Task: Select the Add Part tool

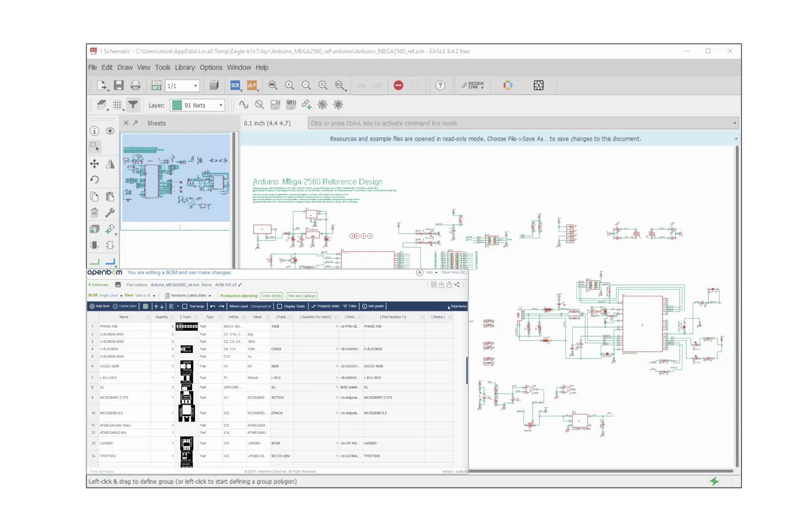Action: [94, 229]
